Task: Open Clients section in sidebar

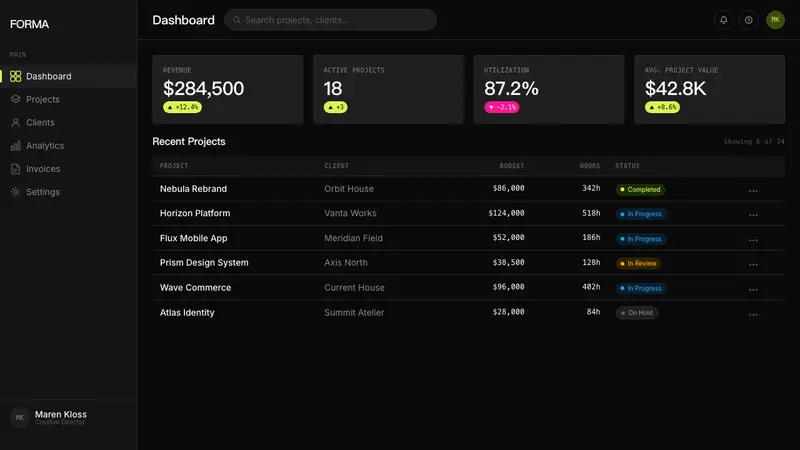Action: [68, 122]
